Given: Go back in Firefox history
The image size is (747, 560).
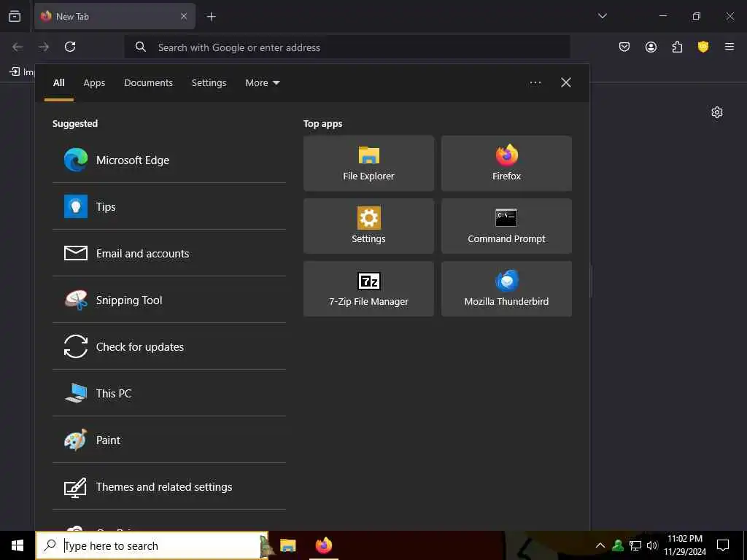Looking at the screenshot, I should [x=18, y=47].
